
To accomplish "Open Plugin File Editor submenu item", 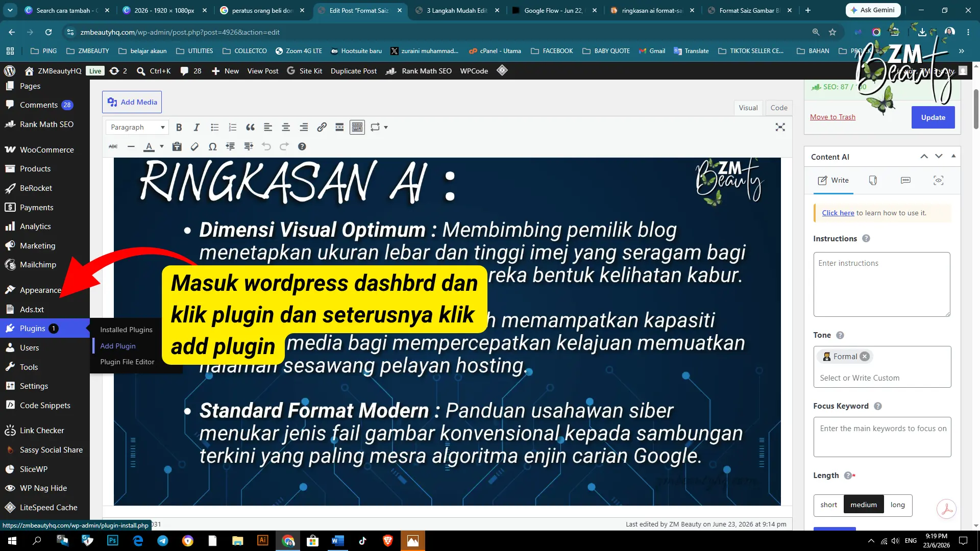I will click(x=127, y=362).
